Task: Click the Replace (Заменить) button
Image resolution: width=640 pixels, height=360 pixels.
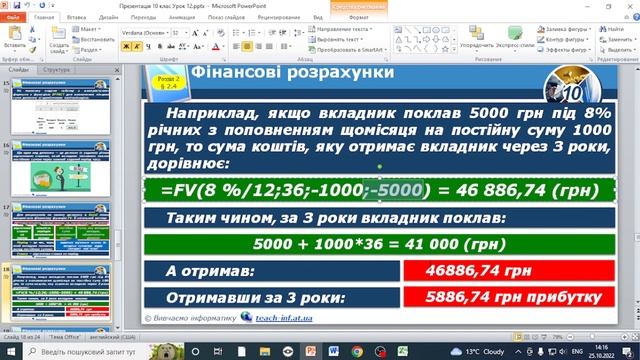Action: click(x=616, y=39)
